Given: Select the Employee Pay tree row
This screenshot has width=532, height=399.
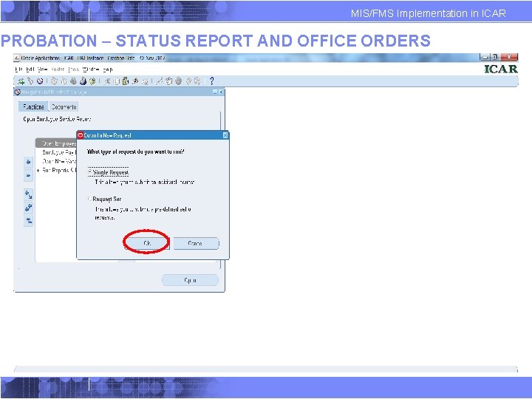Looking at the screenshot, I should 58,152.
